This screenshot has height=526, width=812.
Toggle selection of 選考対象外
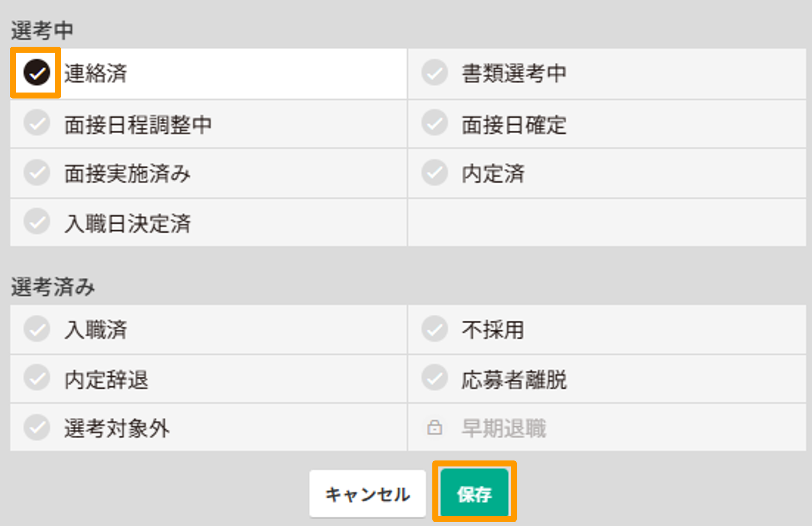[37, 427]
